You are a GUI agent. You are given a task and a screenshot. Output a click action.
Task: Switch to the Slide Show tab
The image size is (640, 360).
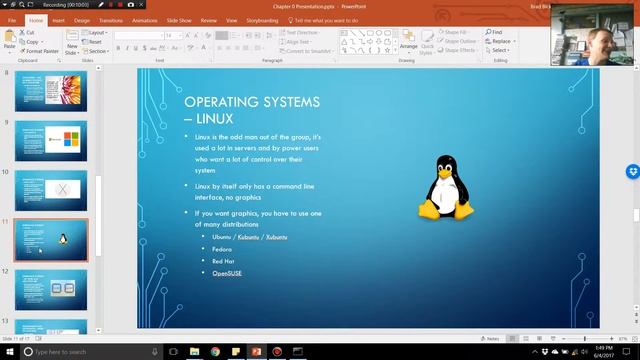click(179, 20)
